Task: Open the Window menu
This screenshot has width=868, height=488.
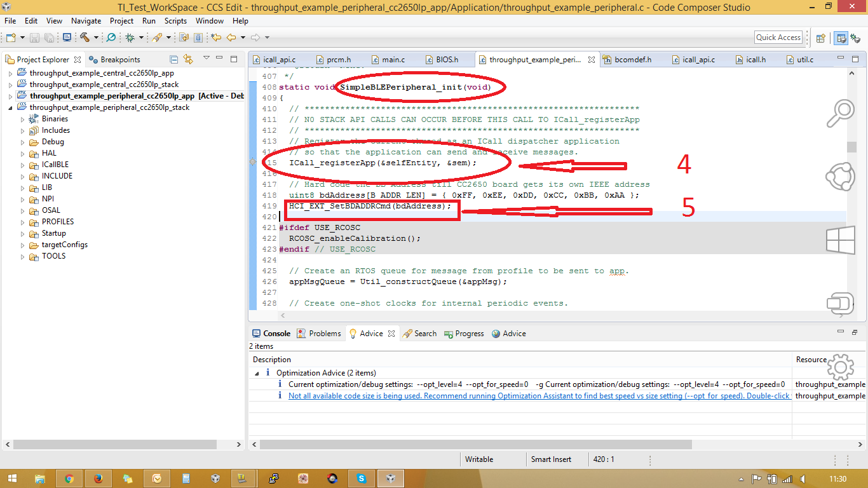Action: 209,21
